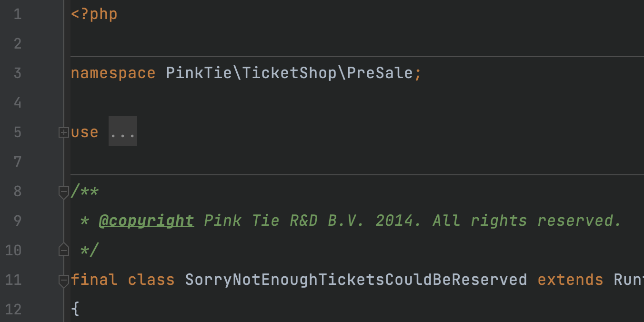The height and width of the screenshot is (322, 644).
Task: Click line number 9 in the gutter
Action: pos(17,221)
